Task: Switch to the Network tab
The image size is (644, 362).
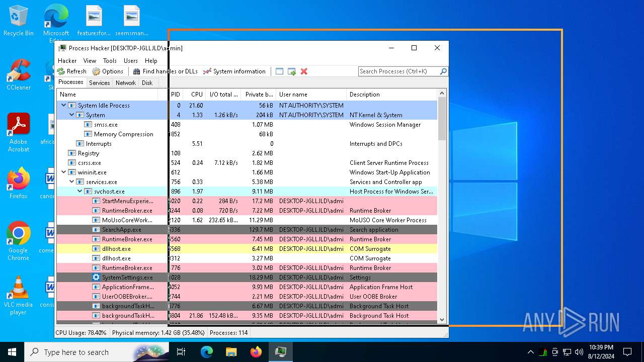Action: (126, 83)
